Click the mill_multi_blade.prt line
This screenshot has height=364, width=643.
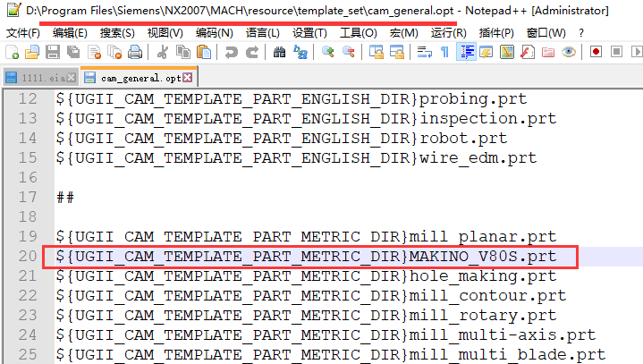[331, 354]
